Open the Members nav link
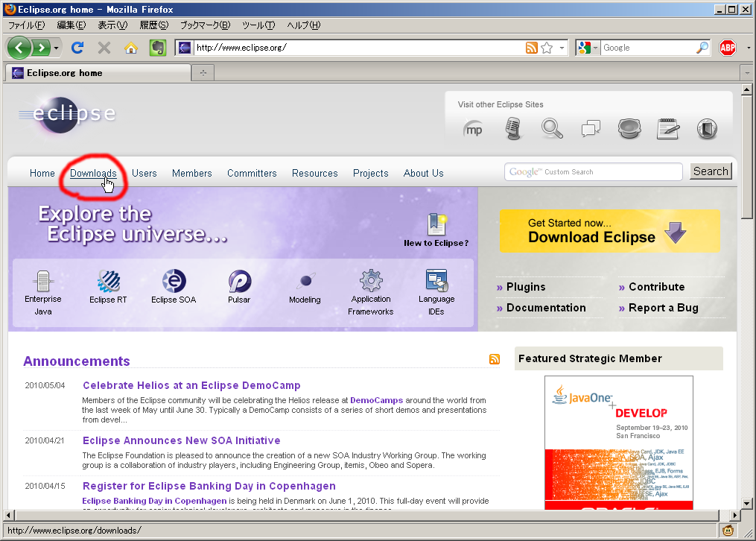756x541 pixels. click(x=192, y=173)
